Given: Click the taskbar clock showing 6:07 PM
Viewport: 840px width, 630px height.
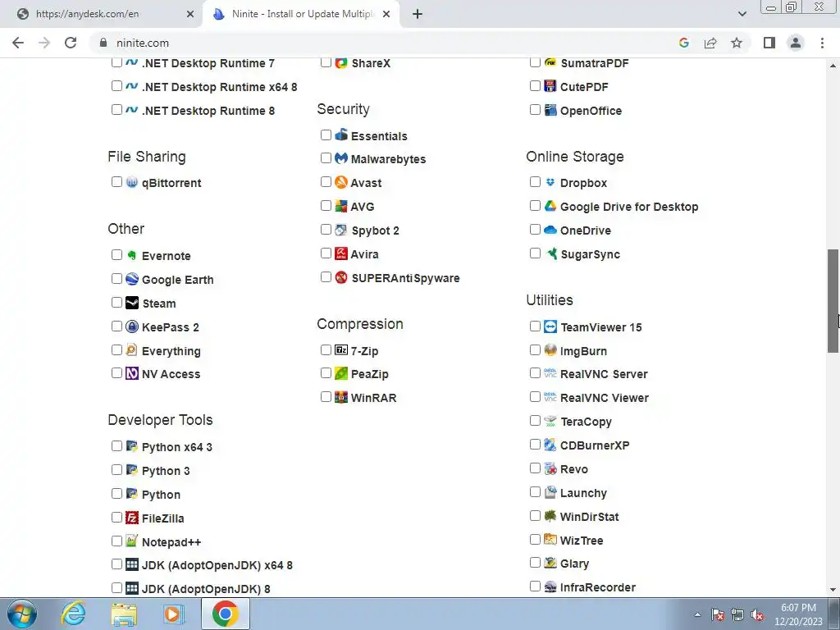Looking at the screenshot, I should coord(798,614).
